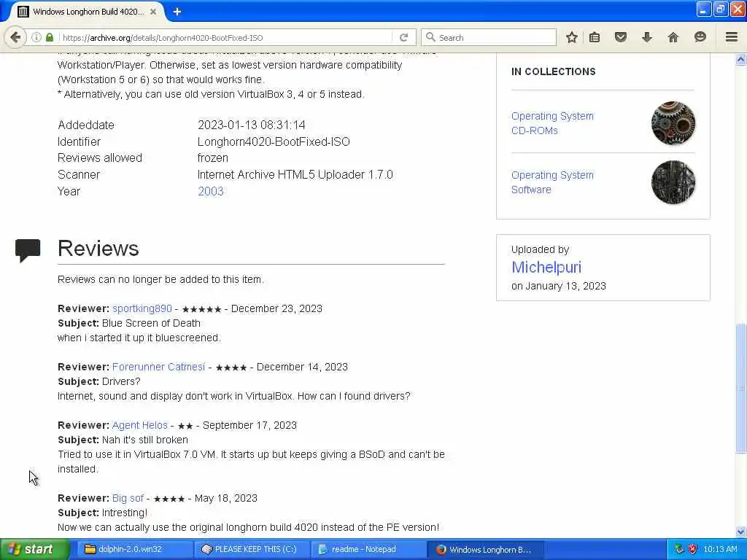Show bookmarks list icon in toolbar
The image size is (747, 560).
pos(595,37)
